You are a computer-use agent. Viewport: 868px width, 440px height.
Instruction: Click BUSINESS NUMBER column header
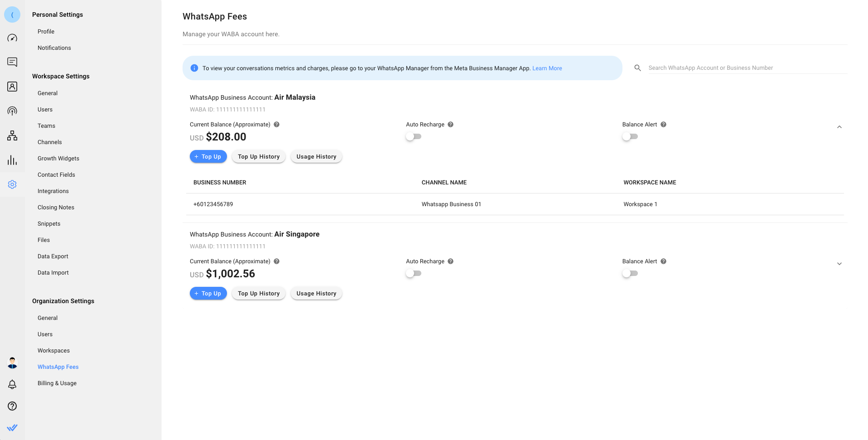[x=220, y=183]
